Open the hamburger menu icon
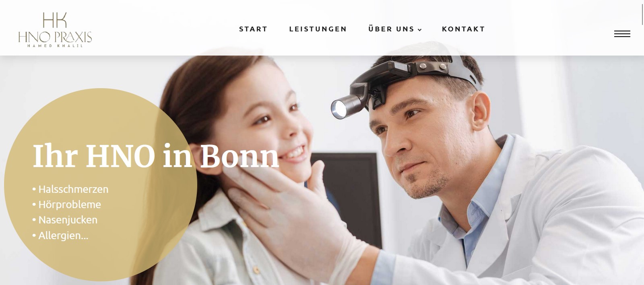This screenshot has height=285, width=644. tap(622, 34)
